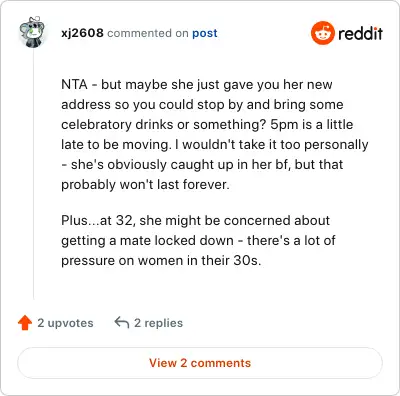400x396 pixels.
Task: Click the line 'getting a mate locked down'
Action: pos(198,240)
